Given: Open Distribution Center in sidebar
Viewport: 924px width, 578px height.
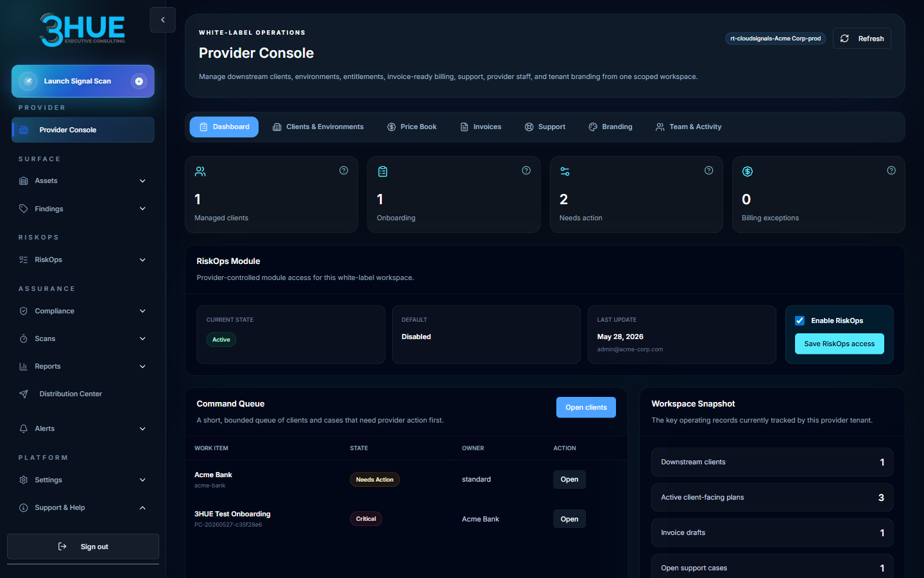Looking at the screenshot, I should pos(83,394).
